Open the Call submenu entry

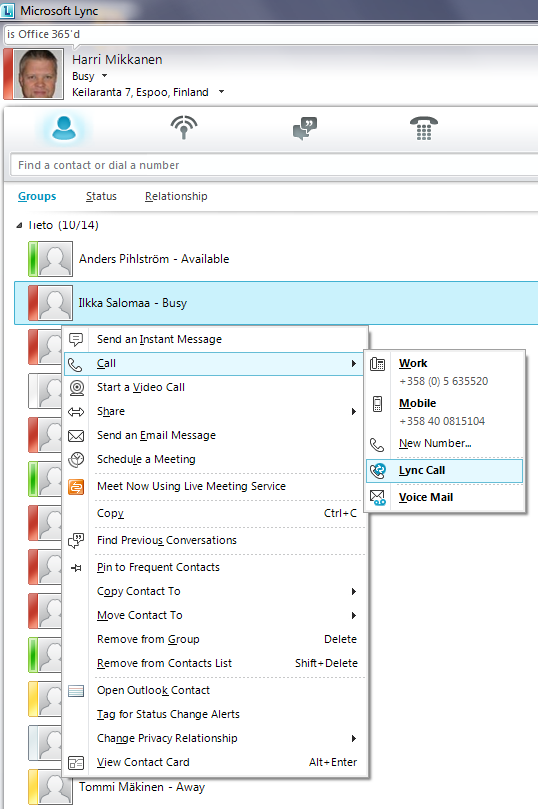[214, 363]
